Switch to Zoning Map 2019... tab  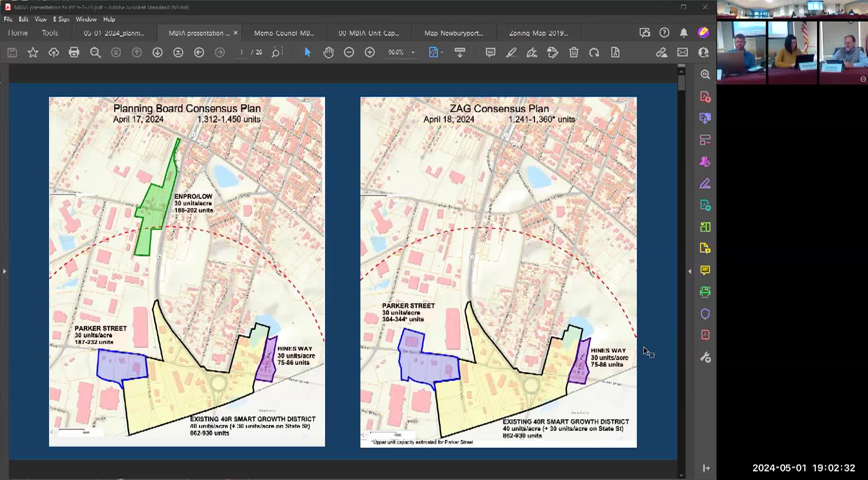(x=539, y=33)
